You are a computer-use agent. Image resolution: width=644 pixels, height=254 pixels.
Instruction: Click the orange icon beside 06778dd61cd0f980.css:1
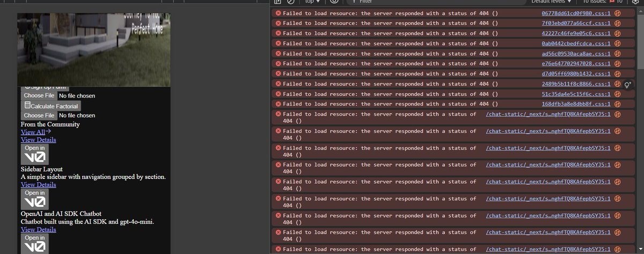pos(618,13)
